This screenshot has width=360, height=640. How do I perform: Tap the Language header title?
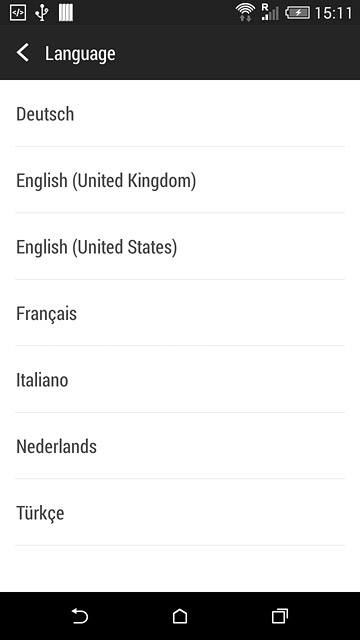80,54
